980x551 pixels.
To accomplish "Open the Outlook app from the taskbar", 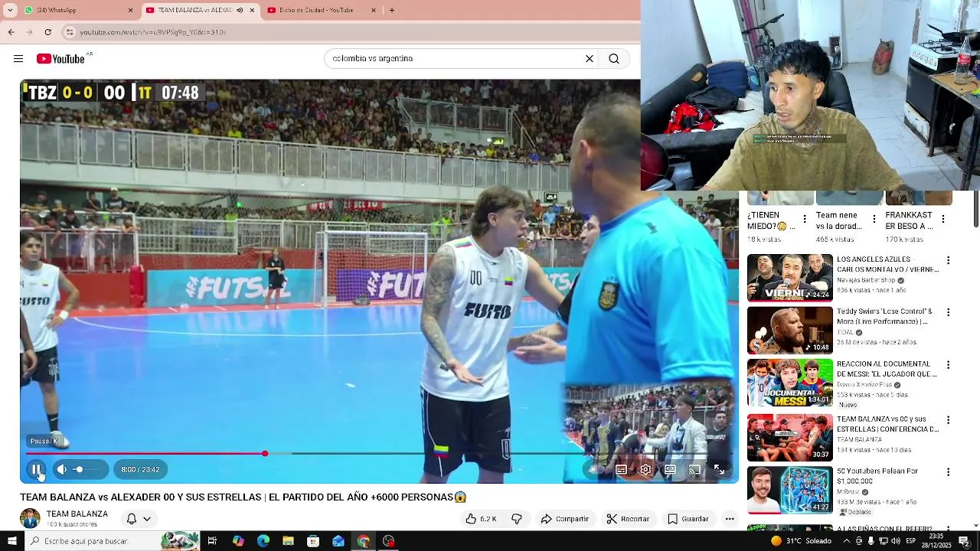I will (338, 541).
